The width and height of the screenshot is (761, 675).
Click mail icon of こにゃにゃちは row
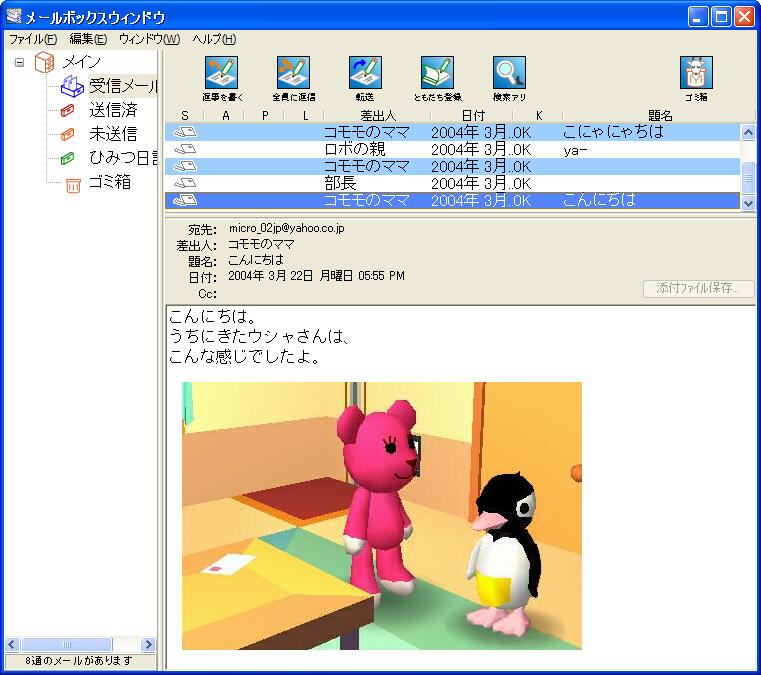184,132
